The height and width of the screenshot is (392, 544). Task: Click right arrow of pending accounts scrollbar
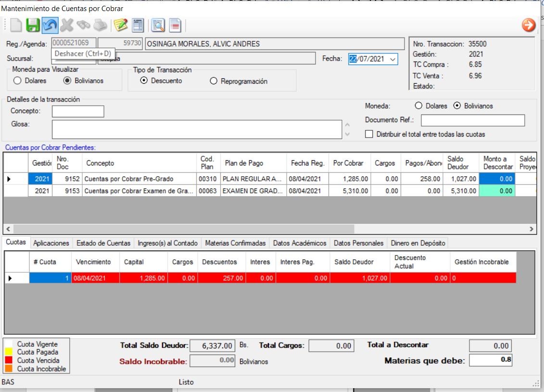click(531, 229)
